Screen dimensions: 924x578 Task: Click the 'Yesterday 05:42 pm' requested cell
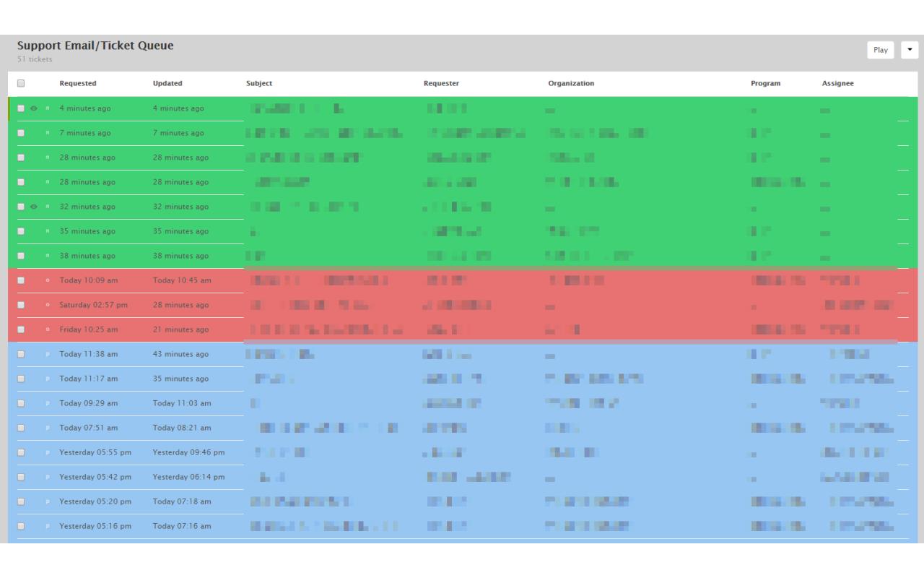(x=95, y=477)
